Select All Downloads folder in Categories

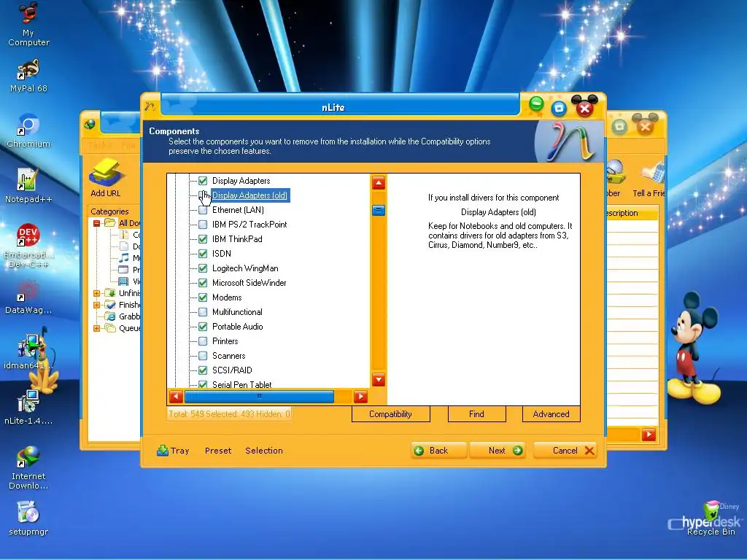click(111, 223)
